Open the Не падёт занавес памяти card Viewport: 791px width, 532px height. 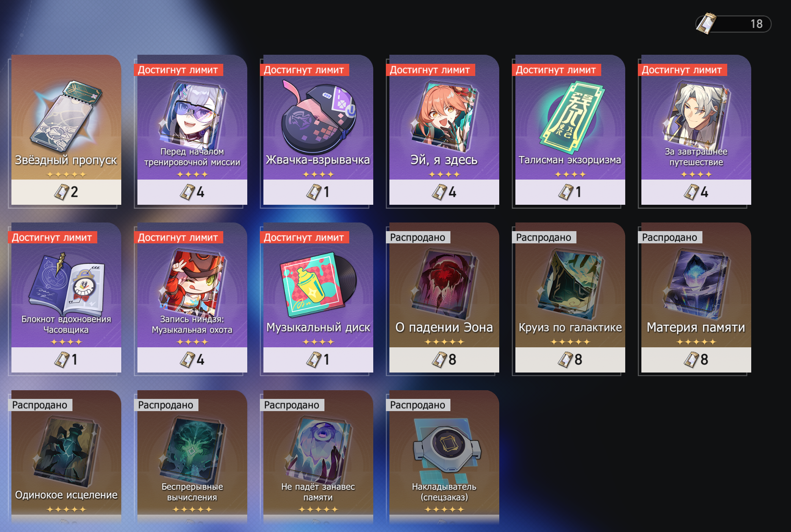318,457
